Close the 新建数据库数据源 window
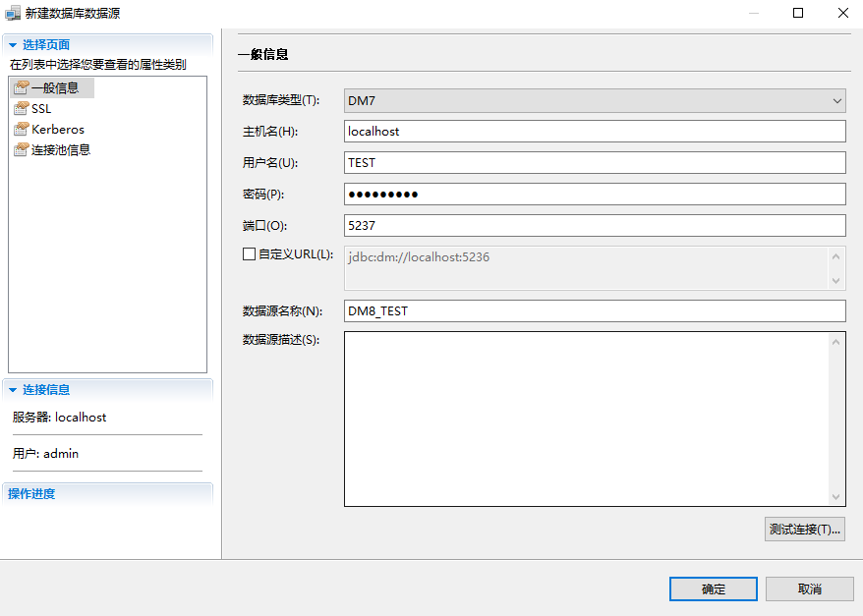 [843, 13]
